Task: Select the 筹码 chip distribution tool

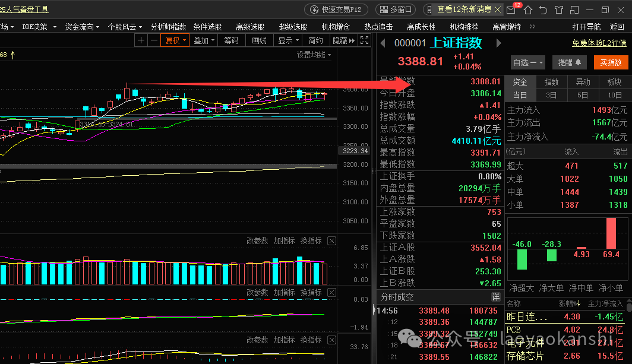Action: pyautogui.click(x=232, y=40)
